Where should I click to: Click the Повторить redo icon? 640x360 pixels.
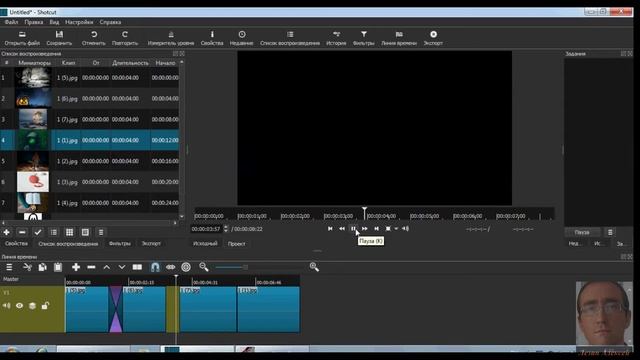pos(125,38)
